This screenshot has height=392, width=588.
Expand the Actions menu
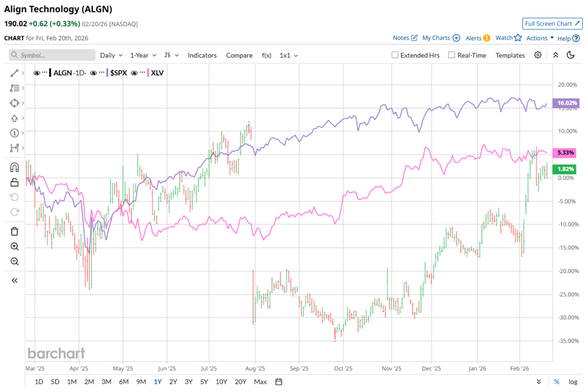pyautogui.click(x=538, y=38)
